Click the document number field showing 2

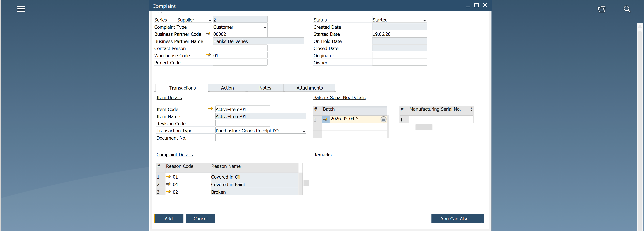click(x=240, y=19)
